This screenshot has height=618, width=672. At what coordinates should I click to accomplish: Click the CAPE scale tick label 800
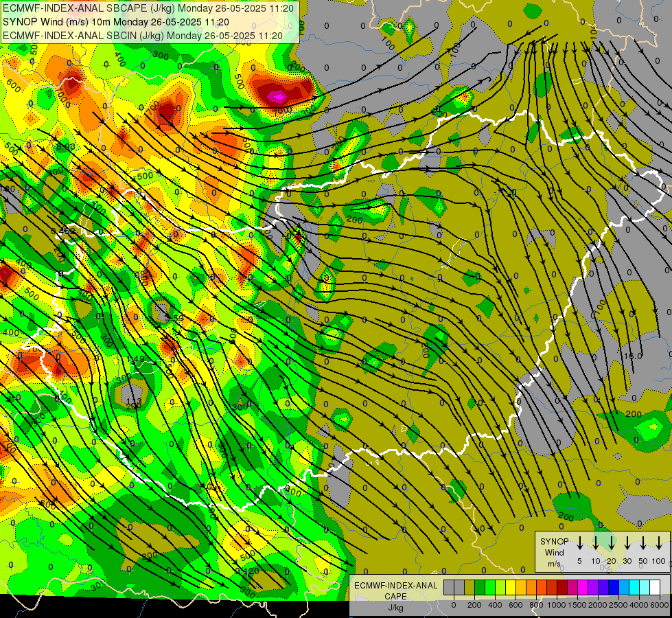pos(536,605)
